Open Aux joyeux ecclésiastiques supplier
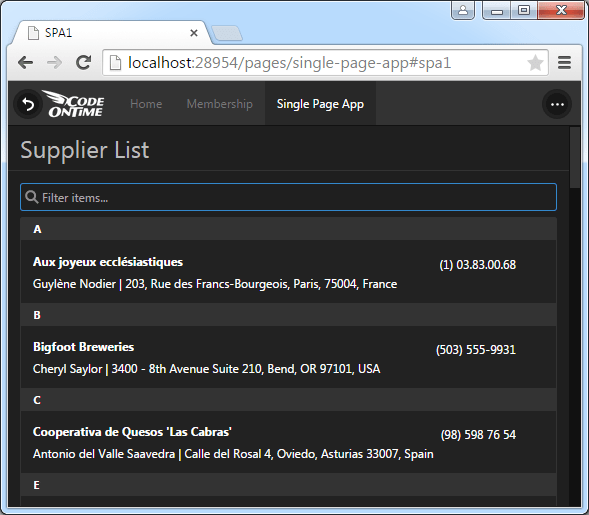This screenshot has width=589, height=515. [x=288, y=272]
